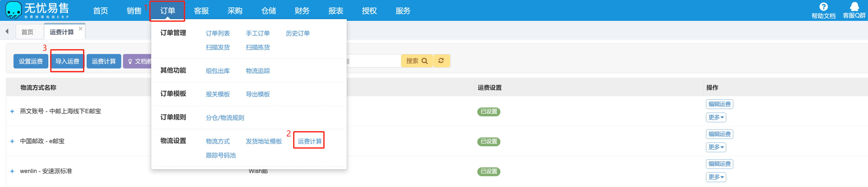Open the 首页 top menu

coord(100,11)
